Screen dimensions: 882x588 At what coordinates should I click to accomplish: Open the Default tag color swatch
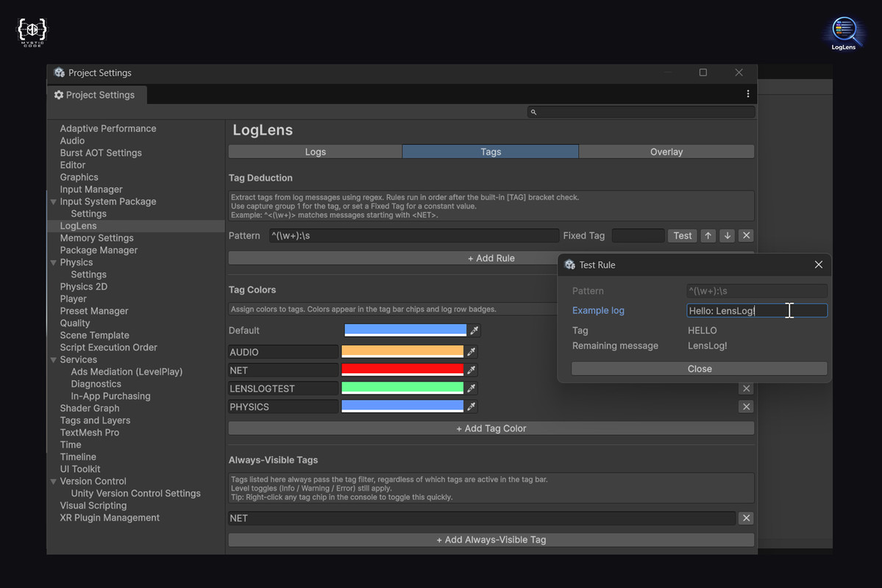click(405, 331)
